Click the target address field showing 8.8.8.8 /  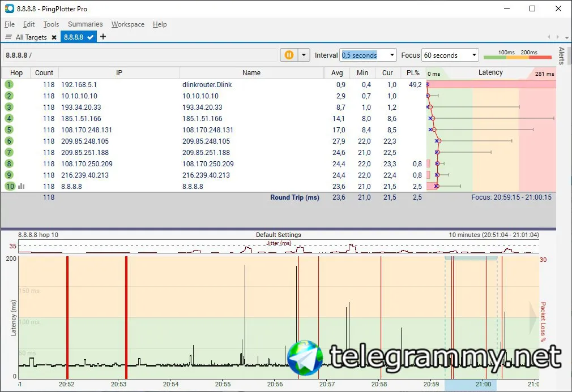pyautogui.click(x=140, y=55)
